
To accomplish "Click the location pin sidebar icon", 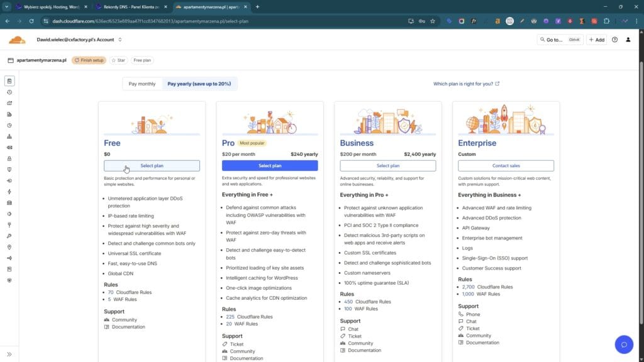I will point(9,247).
